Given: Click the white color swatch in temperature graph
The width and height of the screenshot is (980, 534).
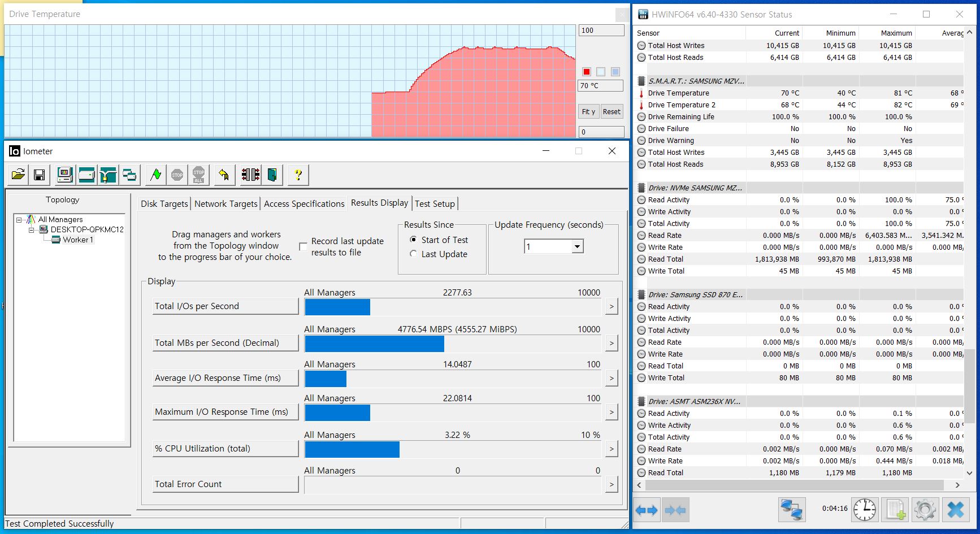Looking at the screenshot, I should 601,72.
